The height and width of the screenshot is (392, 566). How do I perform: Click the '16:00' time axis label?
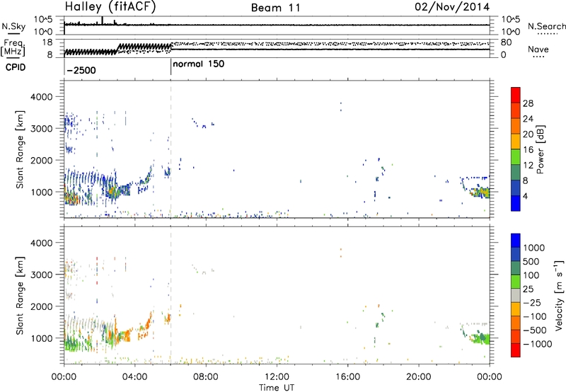pos(347,377)
